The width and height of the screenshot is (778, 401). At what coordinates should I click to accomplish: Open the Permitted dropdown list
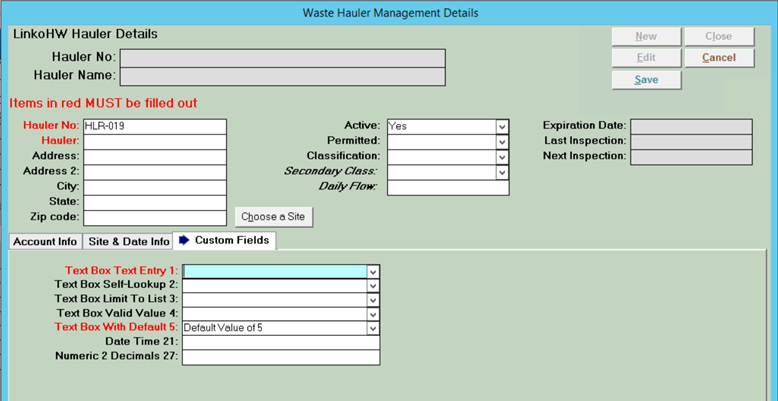pyautogui.click(x=503, y=142)
